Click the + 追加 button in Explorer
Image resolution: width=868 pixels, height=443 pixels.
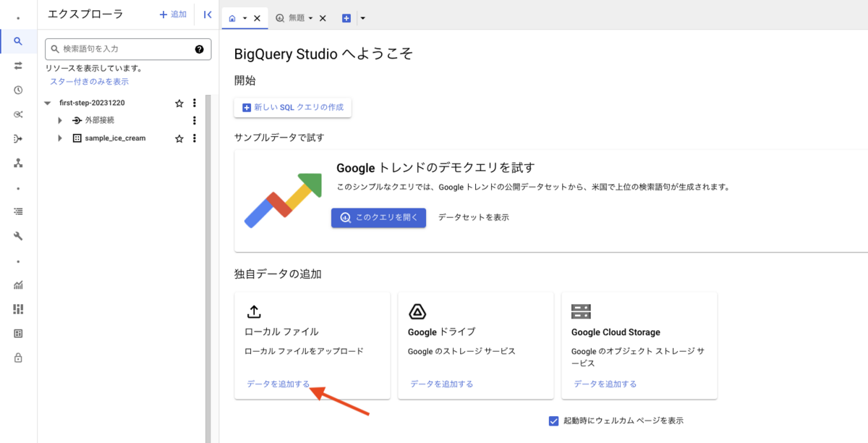pos(173,14)
